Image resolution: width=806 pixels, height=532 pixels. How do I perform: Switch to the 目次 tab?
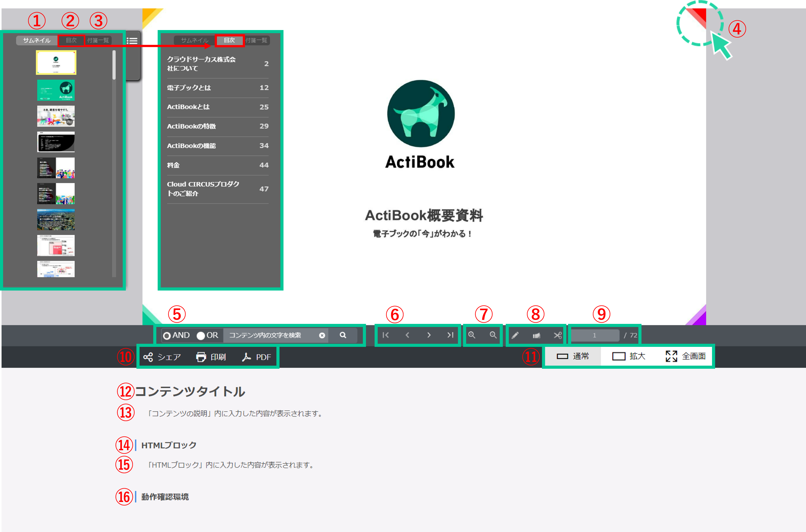(71, 40)
